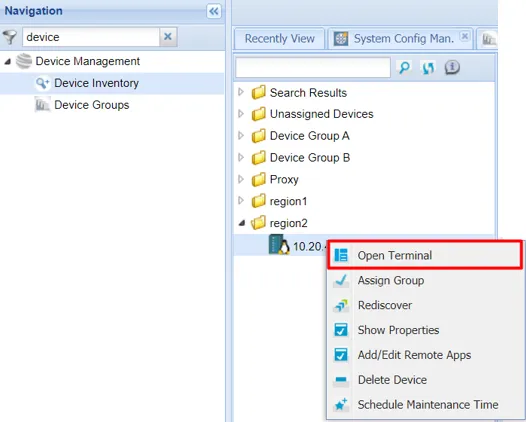Collapse the Navigation panel with double-chevron button
Viewport: 526px width, 422px height.
pyautogui.click(x=214, y=11)
